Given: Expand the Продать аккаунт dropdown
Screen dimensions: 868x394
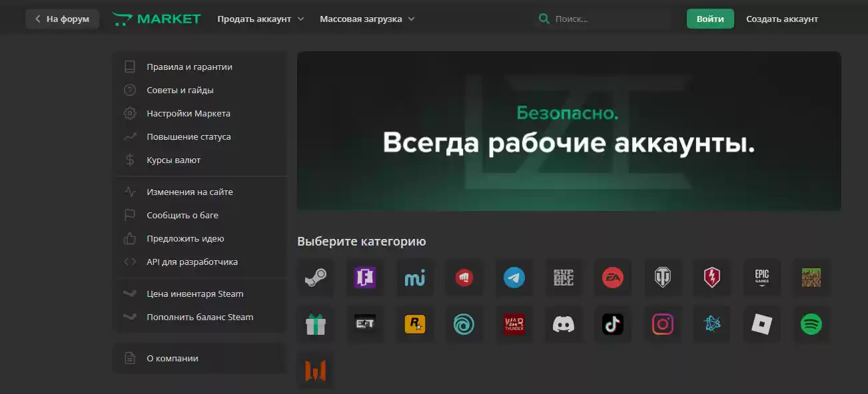Looking at the screenshot, I should 260,19.
